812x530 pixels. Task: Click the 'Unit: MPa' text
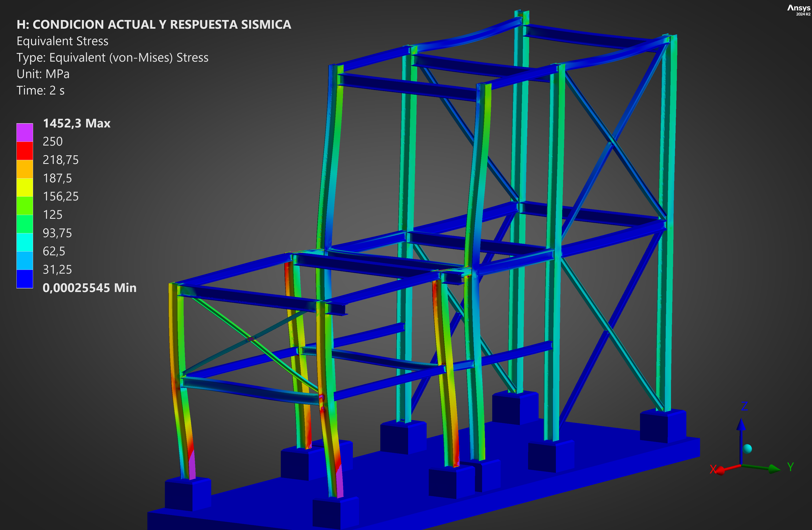coord(43,74)
